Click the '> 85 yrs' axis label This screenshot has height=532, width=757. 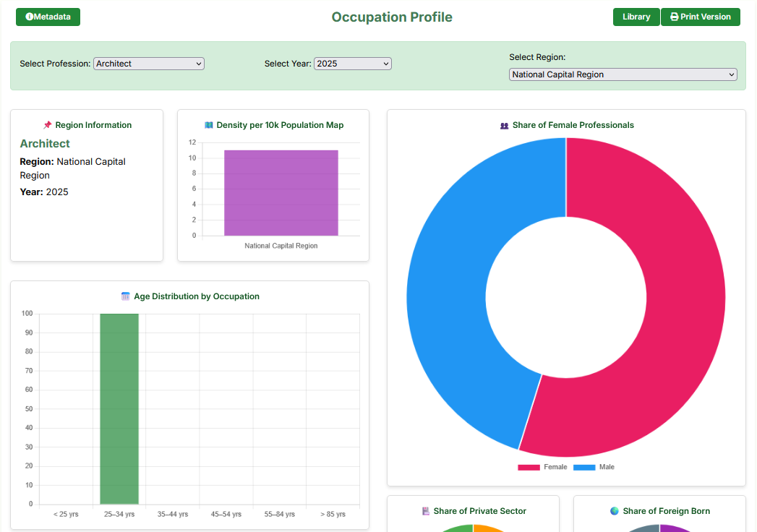click(333, 514)
